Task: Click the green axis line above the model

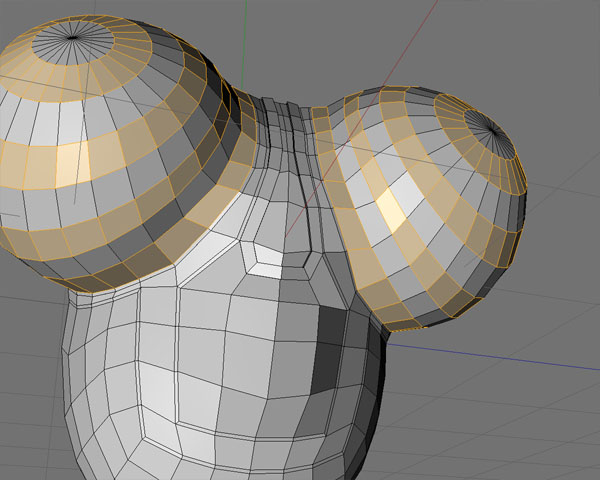Action: click(243, 44)
